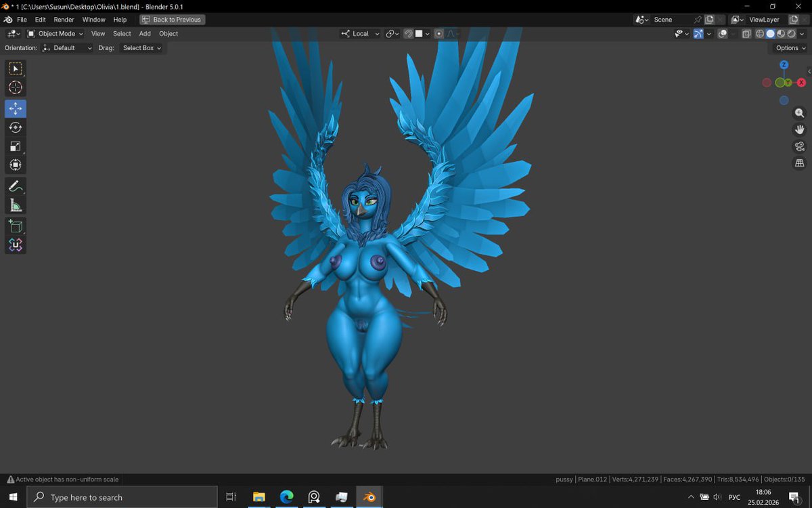Open the shading options dropdown arrow
The height and width of the screenshot is (508, 812).
(802, 33)
